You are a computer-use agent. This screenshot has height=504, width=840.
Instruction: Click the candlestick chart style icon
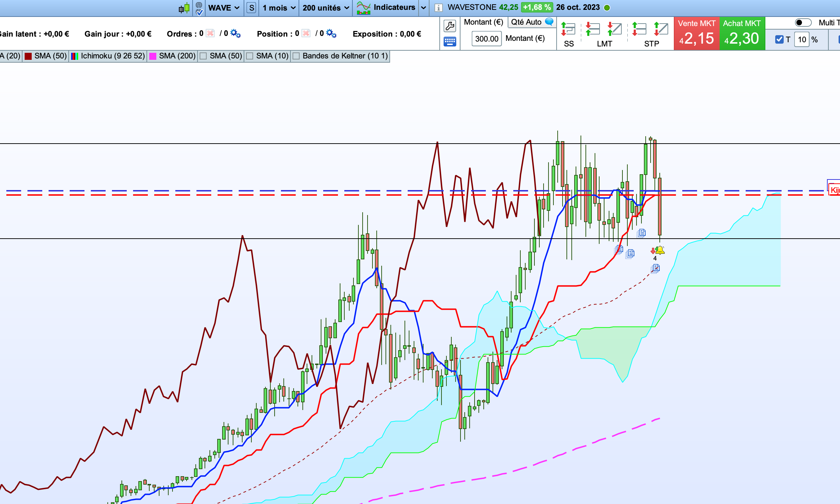pos(184,8)
